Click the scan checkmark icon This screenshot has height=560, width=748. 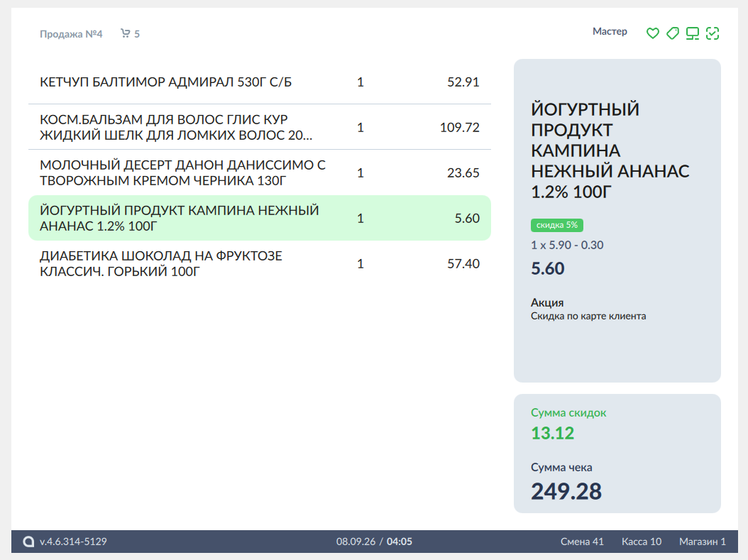713,33
